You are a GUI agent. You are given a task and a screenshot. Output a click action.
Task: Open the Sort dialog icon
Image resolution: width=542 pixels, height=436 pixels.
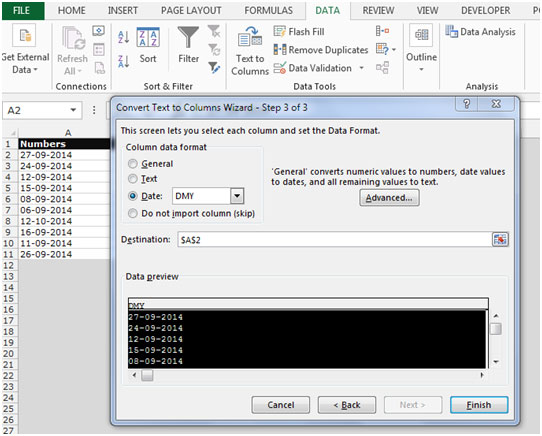pos(148,37)
